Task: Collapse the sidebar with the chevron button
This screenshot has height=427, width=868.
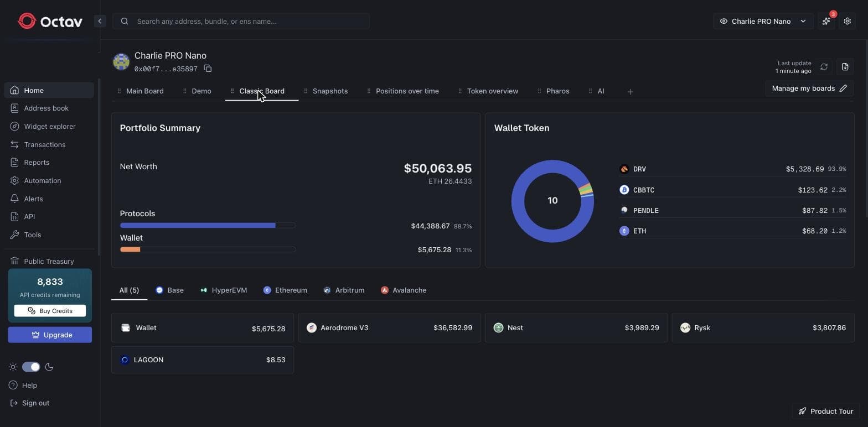Action: click(100, 21)
